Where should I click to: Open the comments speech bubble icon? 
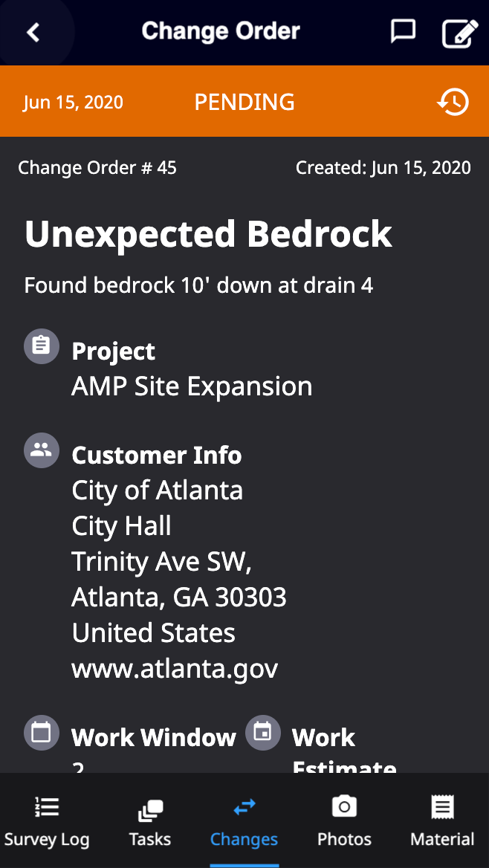point(403,31)
